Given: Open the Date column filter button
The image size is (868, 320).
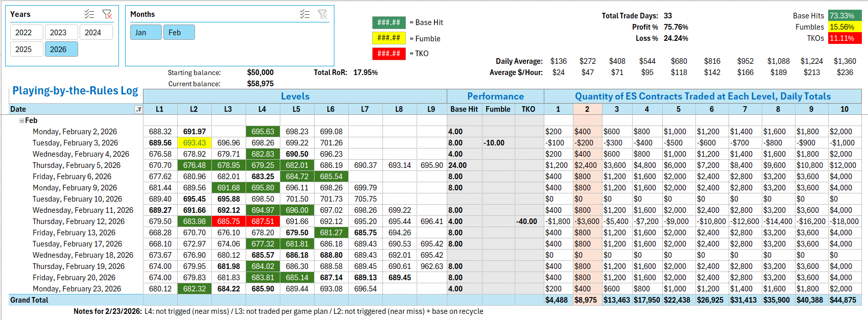Looking at the screenshot, I should coord(138,109).
